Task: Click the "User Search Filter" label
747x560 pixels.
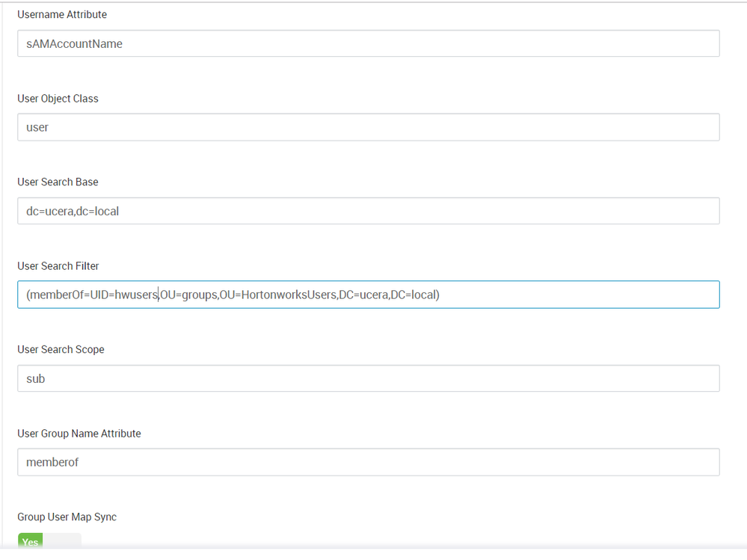Action: (58, 265)
